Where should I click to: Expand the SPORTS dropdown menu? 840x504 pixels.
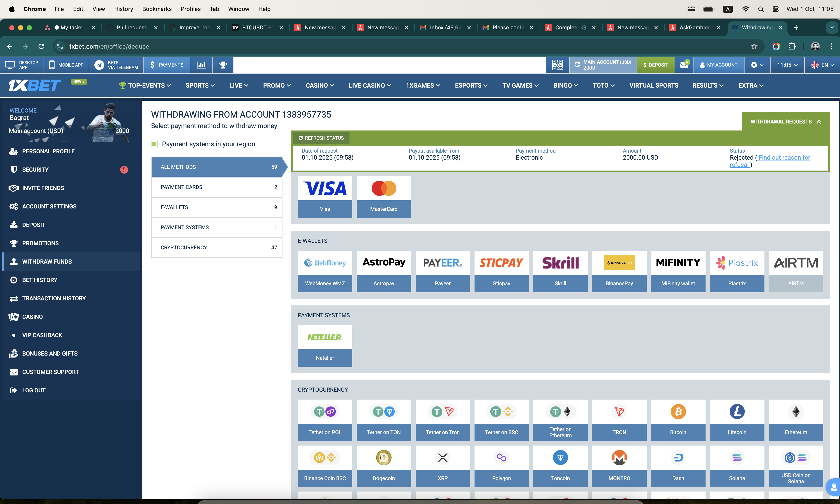200,85
